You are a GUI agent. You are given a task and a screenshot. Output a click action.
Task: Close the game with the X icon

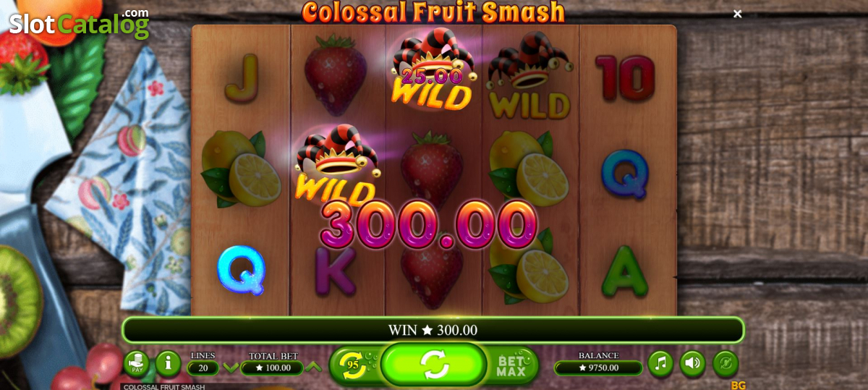pos(737,14)
